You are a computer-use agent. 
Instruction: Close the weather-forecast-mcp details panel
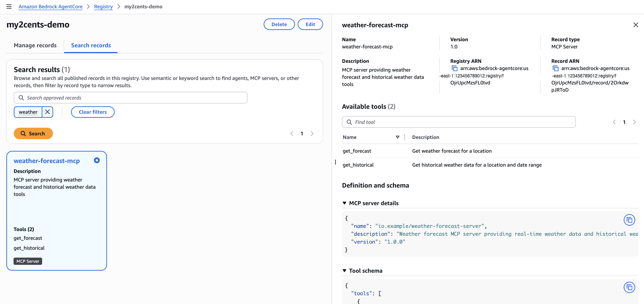(635, 25)
